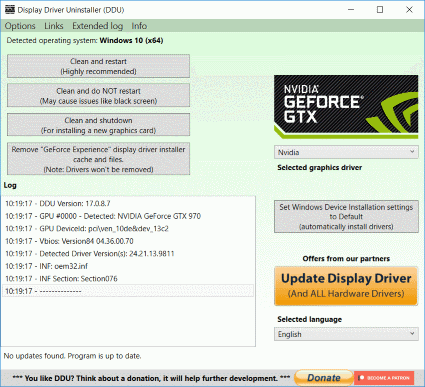Select the 'Vbios: Version84 04.36.00.70' log line
Image resolution: width=425 pixels, height=387 pixels.
pos(128,241)
